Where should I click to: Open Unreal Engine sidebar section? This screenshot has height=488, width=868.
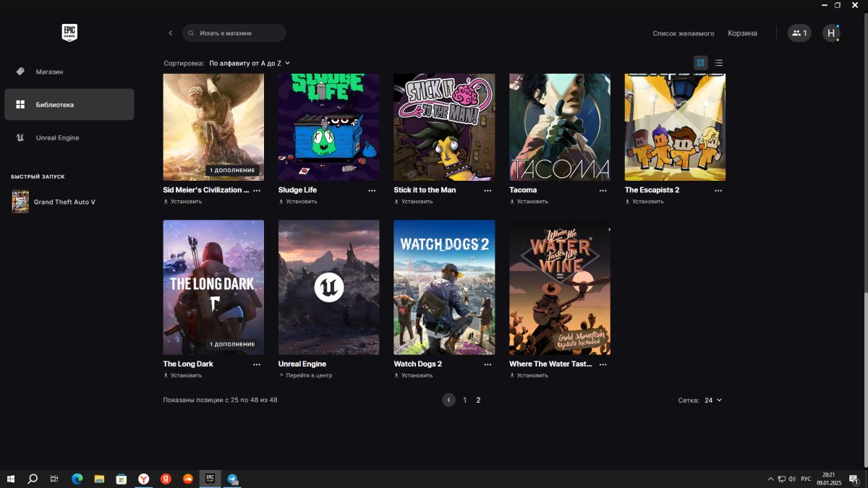69,137
